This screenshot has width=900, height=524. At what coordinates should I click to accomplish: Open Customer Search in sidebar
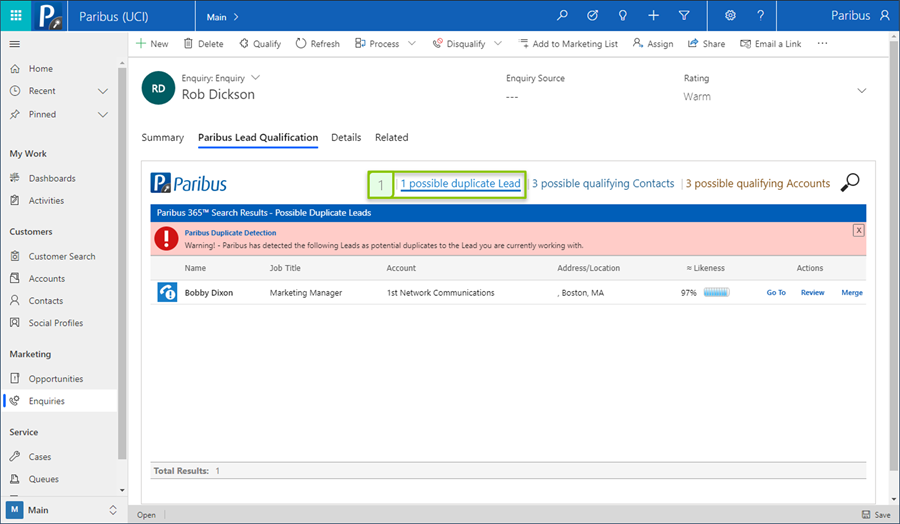61,257
